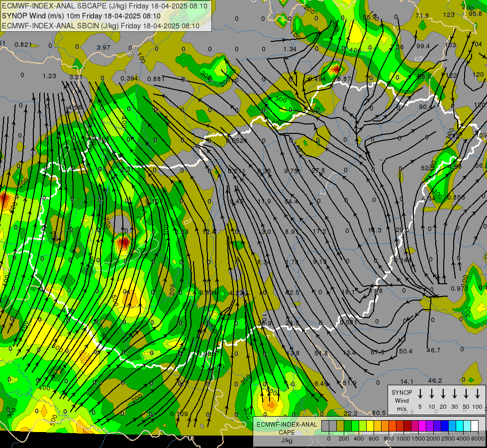This screenshot has height=448, width=487.
Task: Click the '0.109' value on the map
Action: pos(179,414)
